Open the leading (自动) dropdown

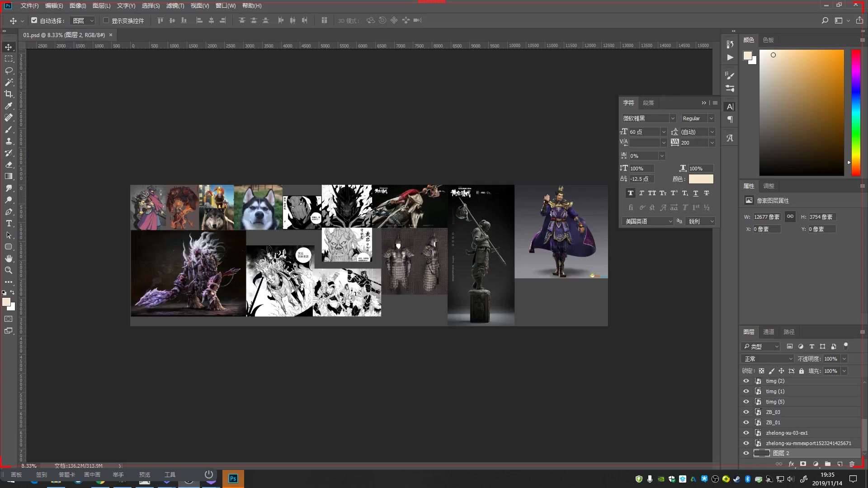click(712, 132)
